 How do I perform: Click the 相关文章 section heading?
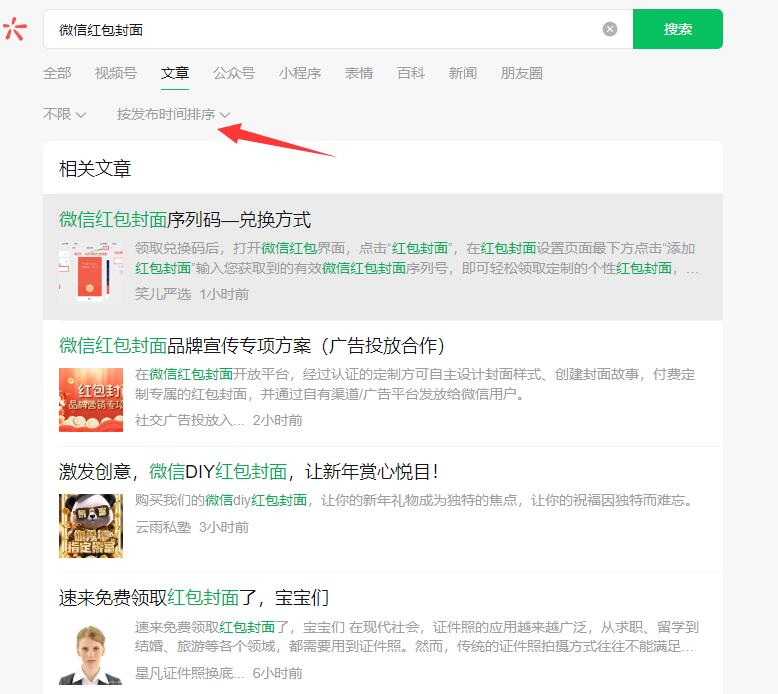pyautogui.click(x=95, y=169)
